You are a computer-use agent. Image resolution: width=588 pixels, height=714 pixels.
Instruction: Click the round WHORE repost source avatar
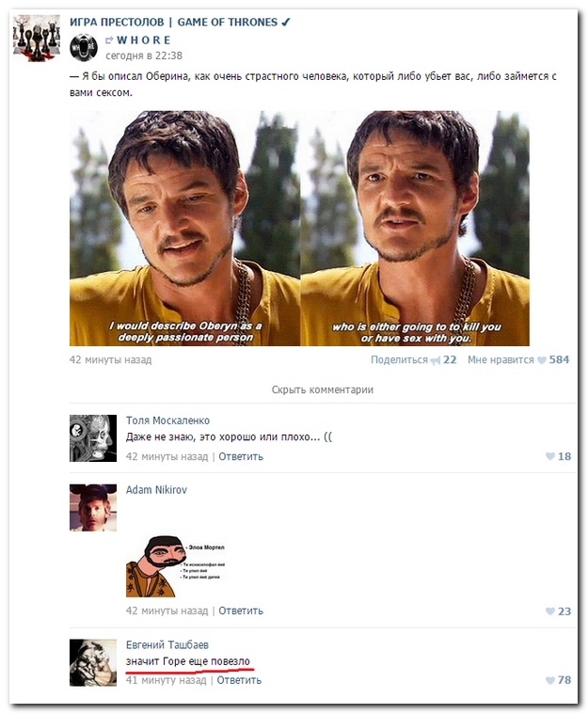tap(84, 46)
